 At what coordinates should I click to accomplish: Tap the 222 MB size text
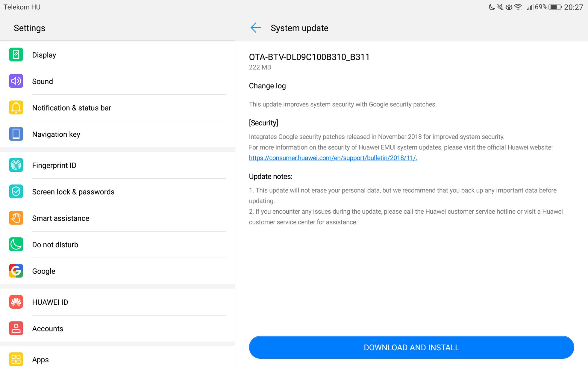260,67
